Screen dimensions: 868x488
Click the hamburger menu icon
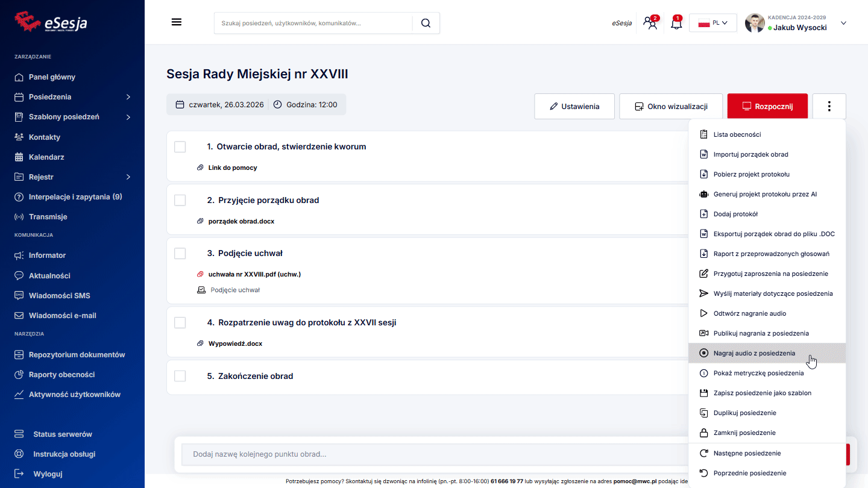[177, 22]
